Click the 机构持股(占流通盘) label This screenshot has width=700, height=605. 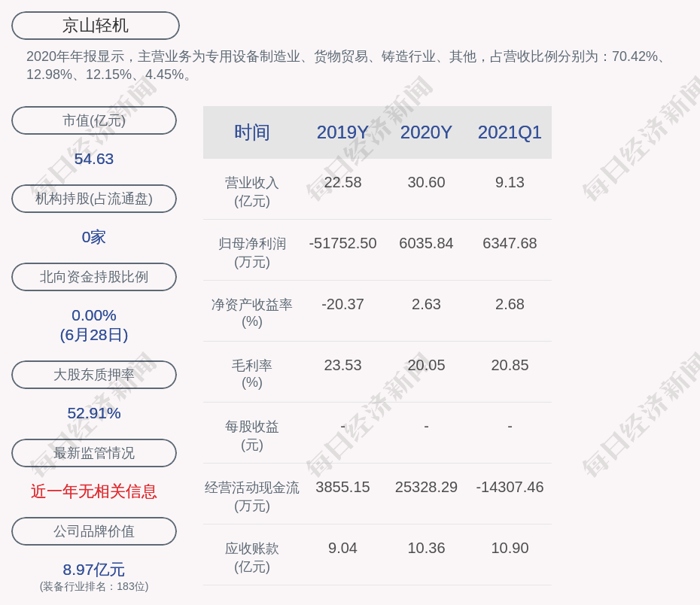coord(94,199)
